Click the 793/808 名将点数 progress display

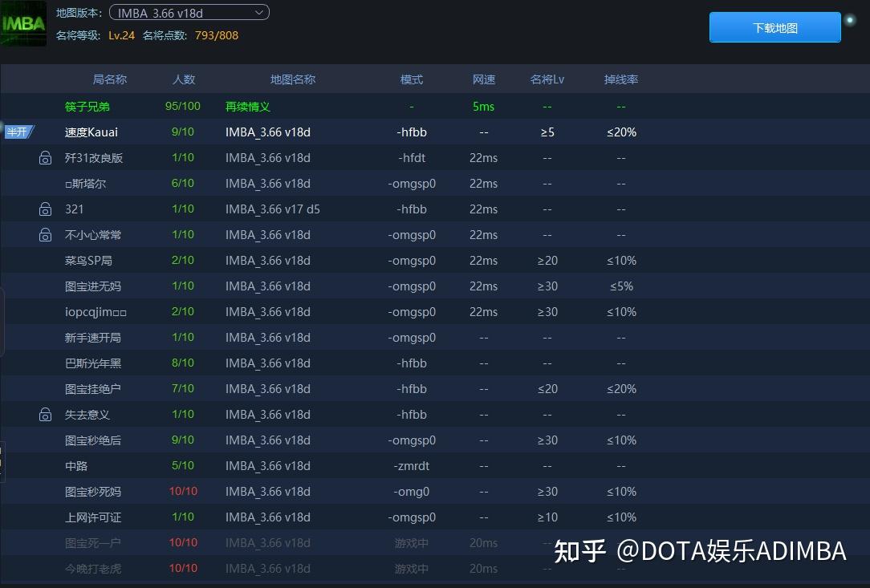coord(216,35)
